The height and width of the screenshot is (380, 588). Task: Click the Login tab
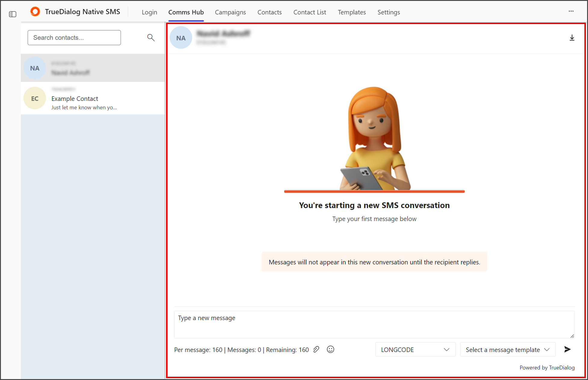149,12
